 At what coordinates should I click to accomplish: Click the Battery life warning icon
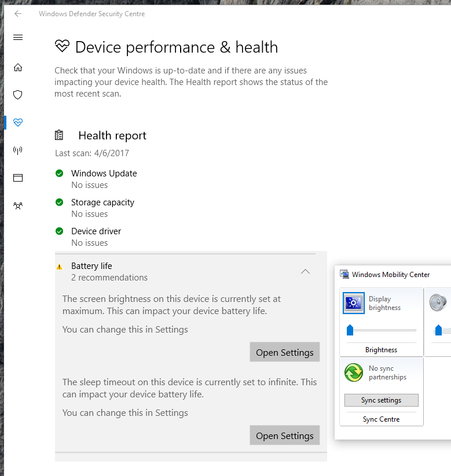[x=59, y=267]
